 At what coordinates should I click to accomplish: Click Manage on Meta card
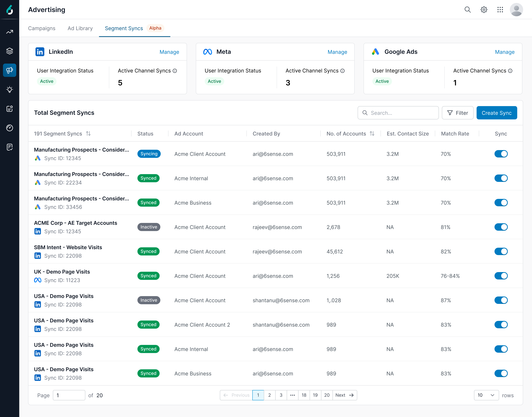(x=337, y=52)
